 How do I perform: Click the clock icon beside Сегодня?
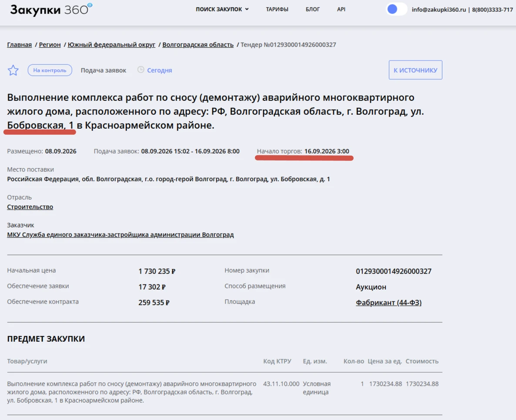[x=141, y=70]
